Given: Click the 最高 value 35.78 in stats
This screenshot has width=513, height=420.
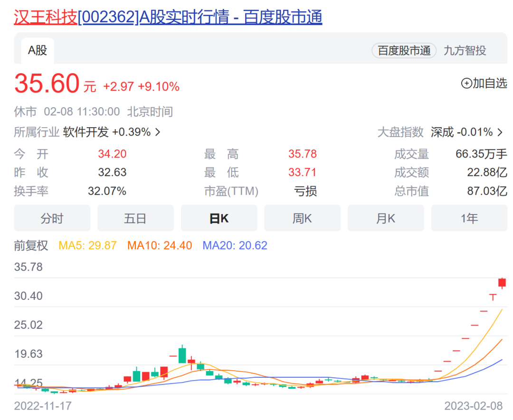Looking at the screenshot, I should pos(303,154).
